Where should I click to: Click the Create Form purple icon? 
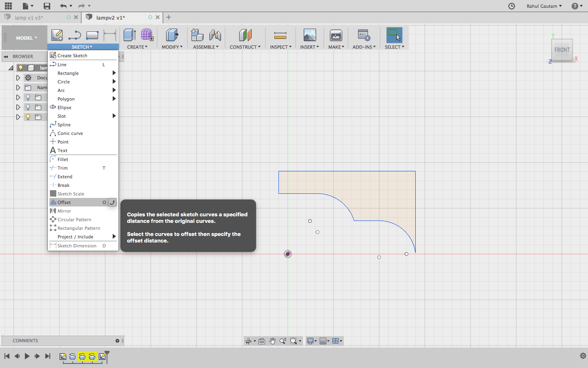coord(147,35)
